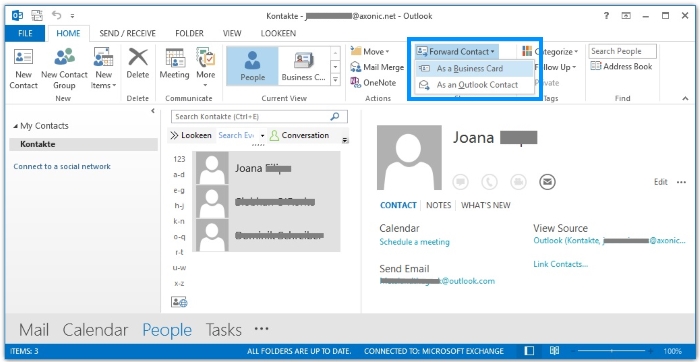Open the more options ellipsis next to Edit
This screenshot has width=700, height=362.
pos(681,182)
